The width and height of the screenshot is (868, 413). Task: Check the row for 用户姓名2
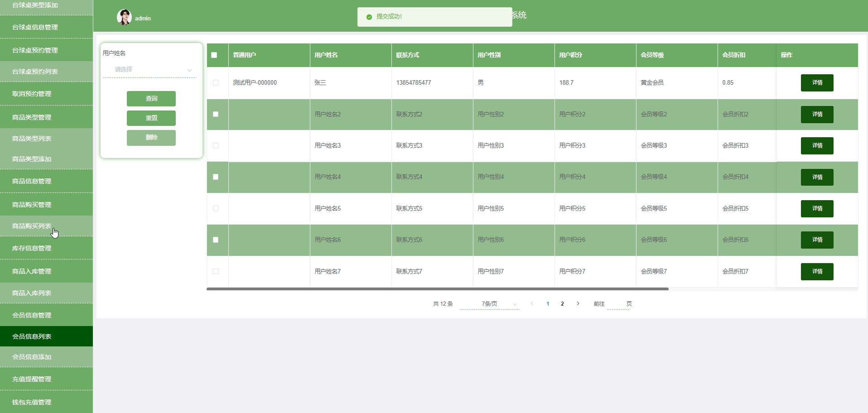[x=216, y=114]
